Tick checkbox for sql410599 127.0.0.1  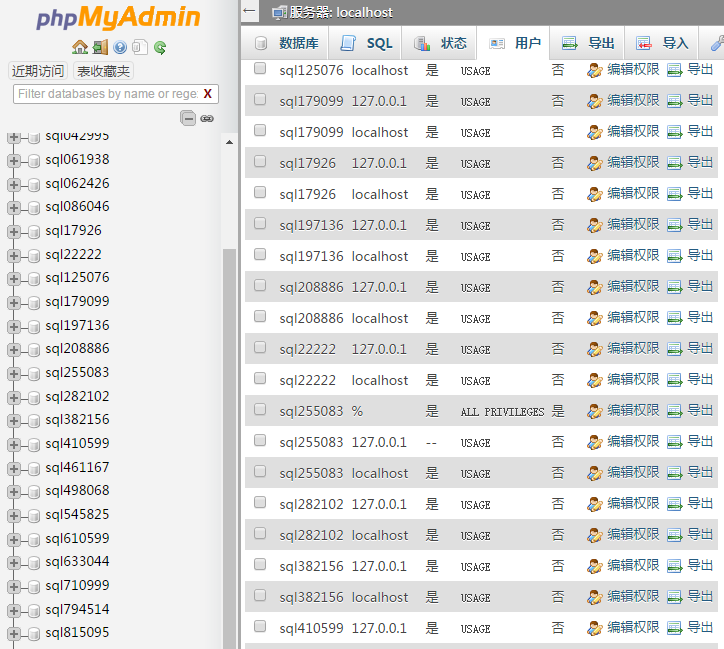260,626
